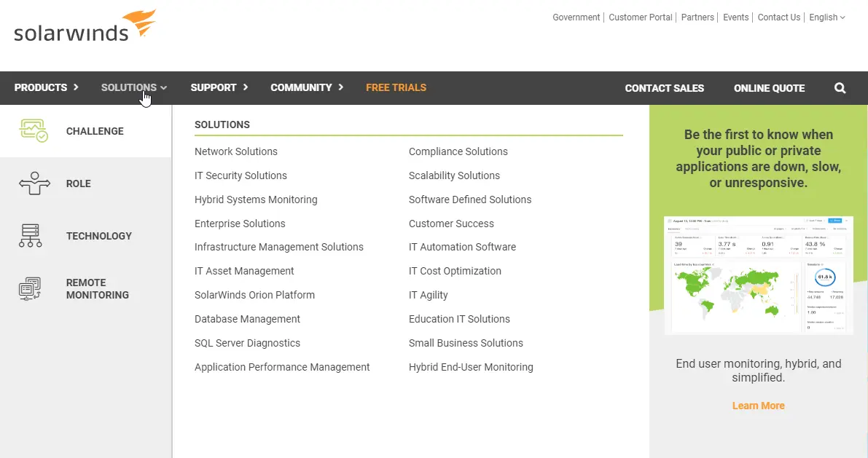Viewport: 868px width, 458px height.
Task: Open the search magnifier icon
Action: tap(840, 88)
